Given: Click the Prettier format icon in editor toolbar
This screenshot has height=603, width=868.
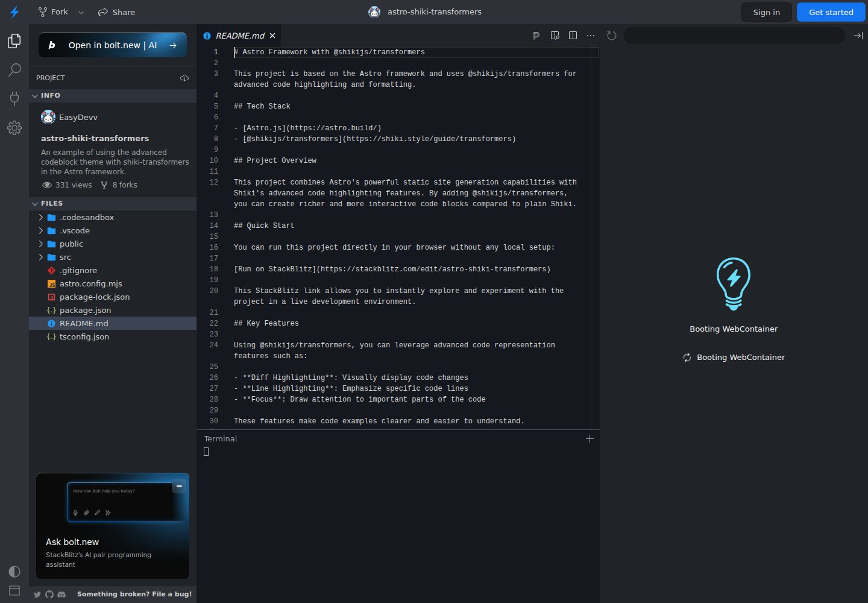Looking at the screenshot, I should pyautogui.click(x=536, y=36).
